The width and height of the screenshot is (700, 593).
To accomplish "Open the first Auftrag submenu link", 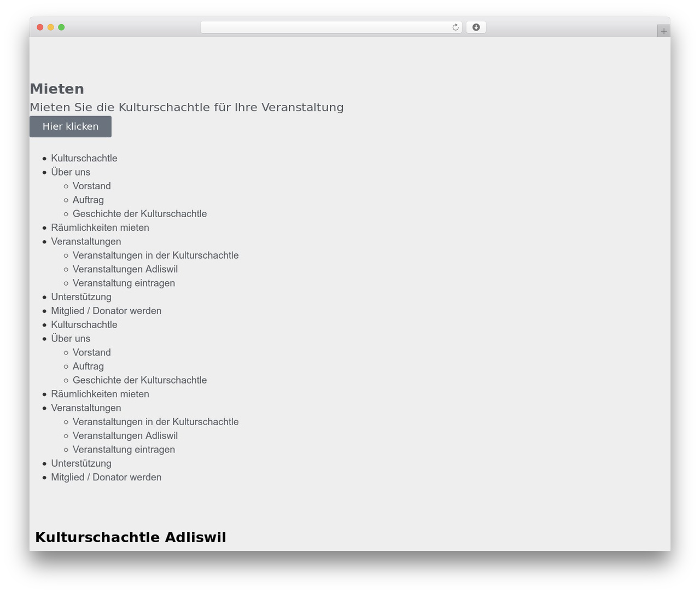I will 88,200.
